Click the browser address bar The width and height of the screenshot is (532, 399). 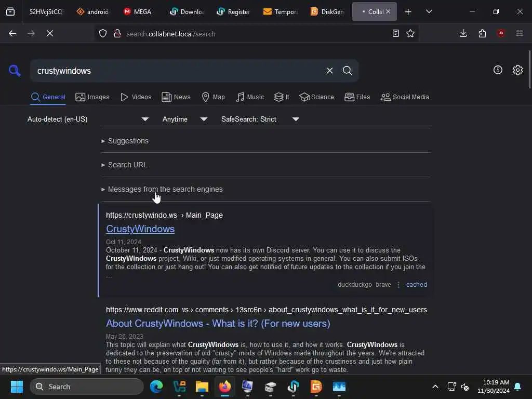(256, 34)
